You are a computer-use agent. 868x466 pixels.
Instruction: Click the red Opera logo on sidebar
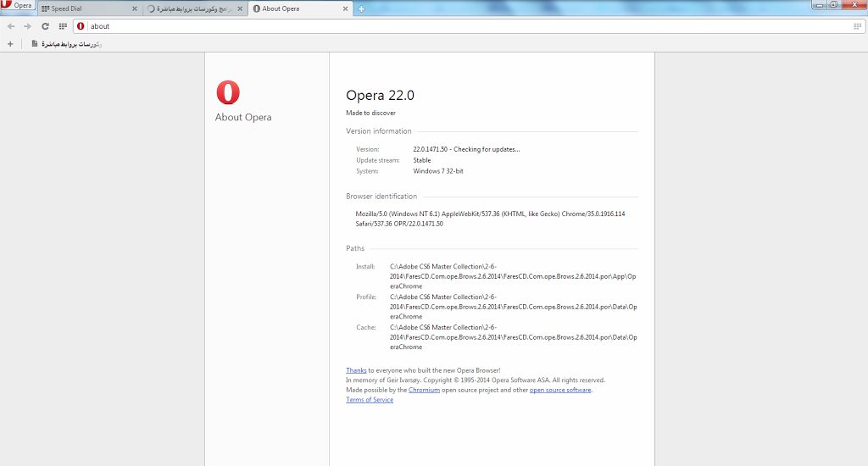[x=228, y=92]
